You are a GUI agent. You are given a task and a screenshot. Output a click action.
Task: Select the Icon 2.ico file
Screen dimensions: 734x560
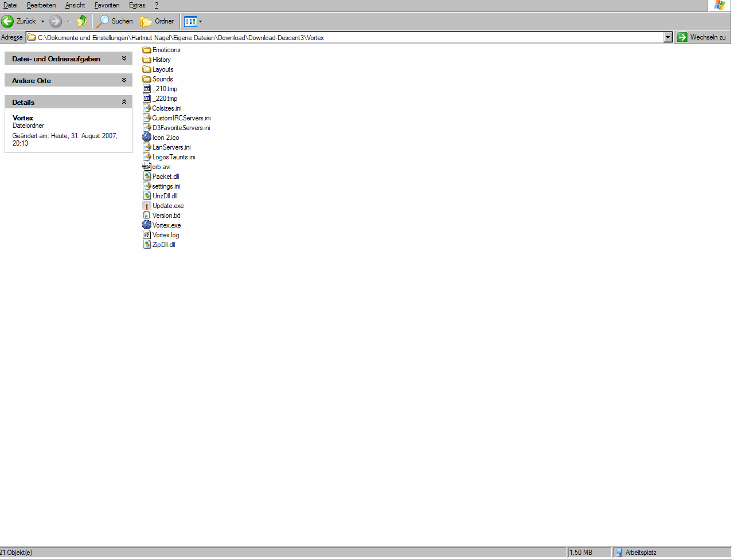click(165, 138)
